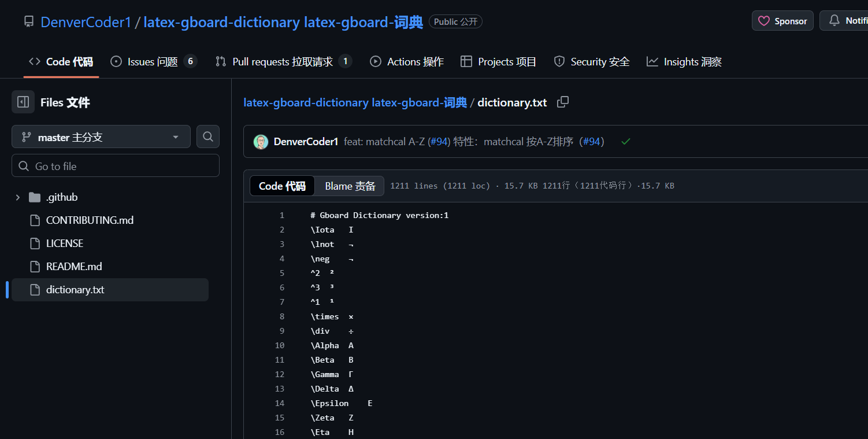Click the Insights graph icon
Screen dimensions: 868x439
652,61
